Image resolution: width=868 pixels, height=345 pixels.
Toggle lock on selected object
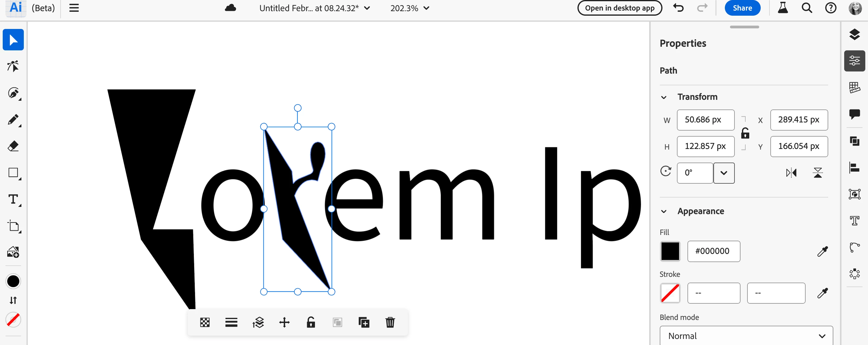click(x=311, y=322)
